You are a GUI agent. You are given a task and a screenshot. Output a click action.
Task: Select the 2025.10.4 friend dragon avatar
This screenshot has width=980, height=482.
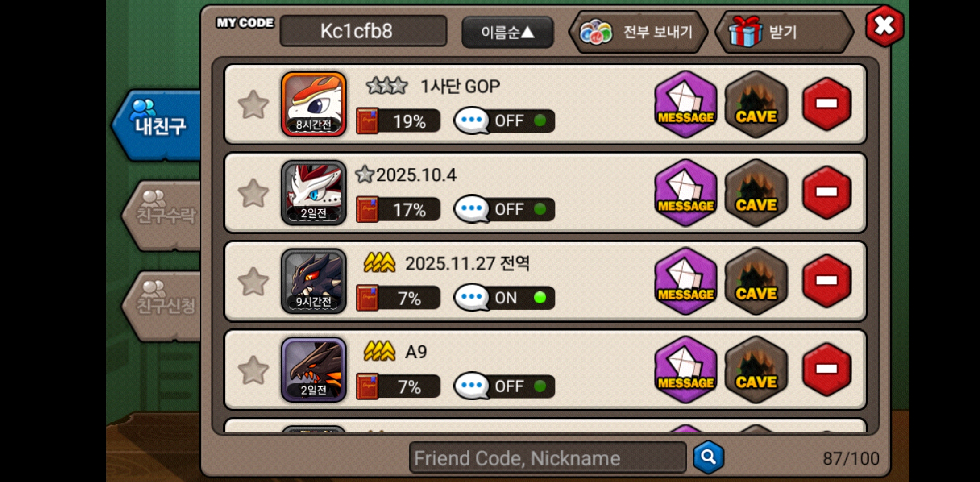(314, 193)
